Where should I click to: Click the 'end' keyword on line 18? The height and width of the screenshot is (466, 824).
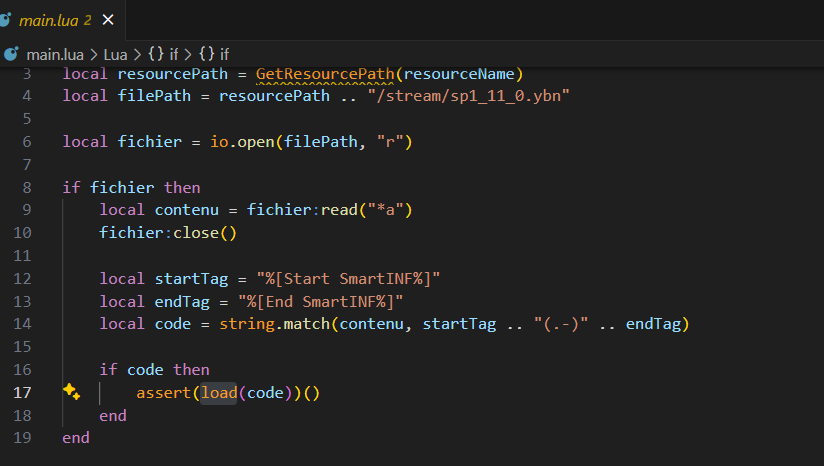[x=113, y=416]
